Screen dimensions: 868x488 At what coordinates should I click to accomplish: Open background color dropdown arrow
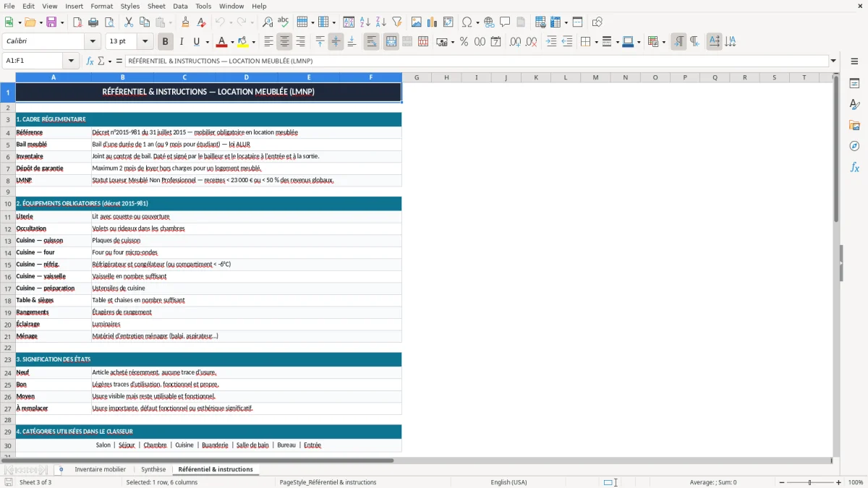tap(253, 42)
